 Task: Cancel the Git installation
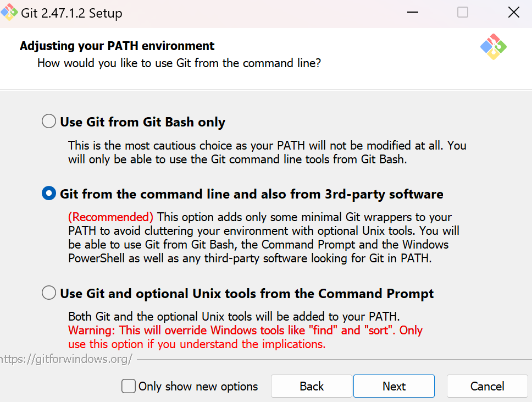click(x=487, y=386)
